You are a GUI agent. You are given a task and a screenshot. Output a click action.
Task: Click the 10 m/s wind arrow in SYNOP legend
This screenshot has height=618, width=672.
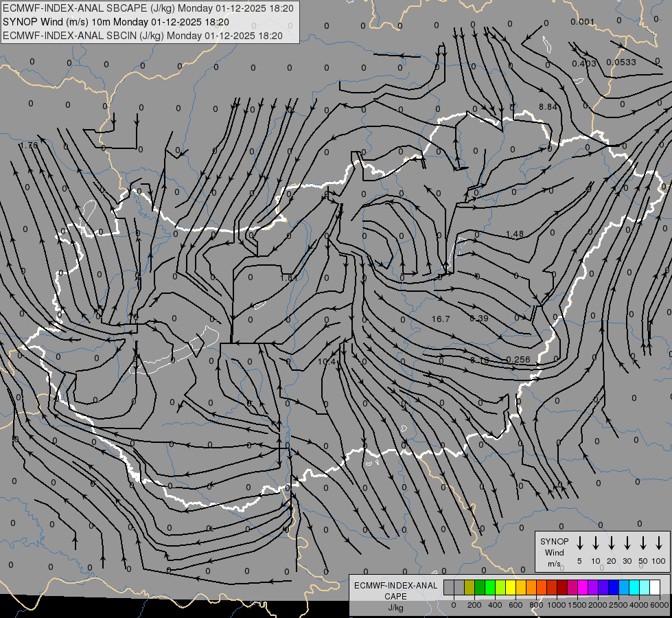[595, 543]
